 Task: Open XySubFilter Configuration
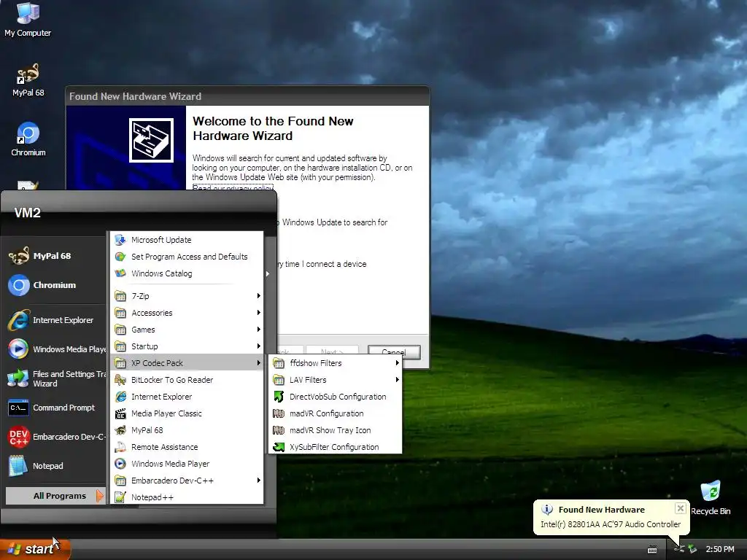[x=336, y=447]
